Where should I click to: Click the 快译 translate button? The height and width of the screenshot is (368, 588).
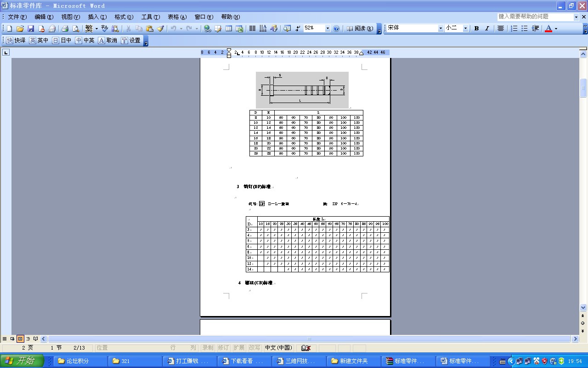point(16,40)
